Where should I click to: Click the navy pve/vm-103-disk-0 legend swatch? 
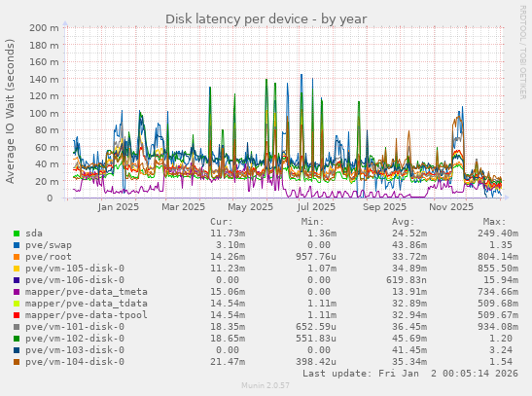[17, 350]
